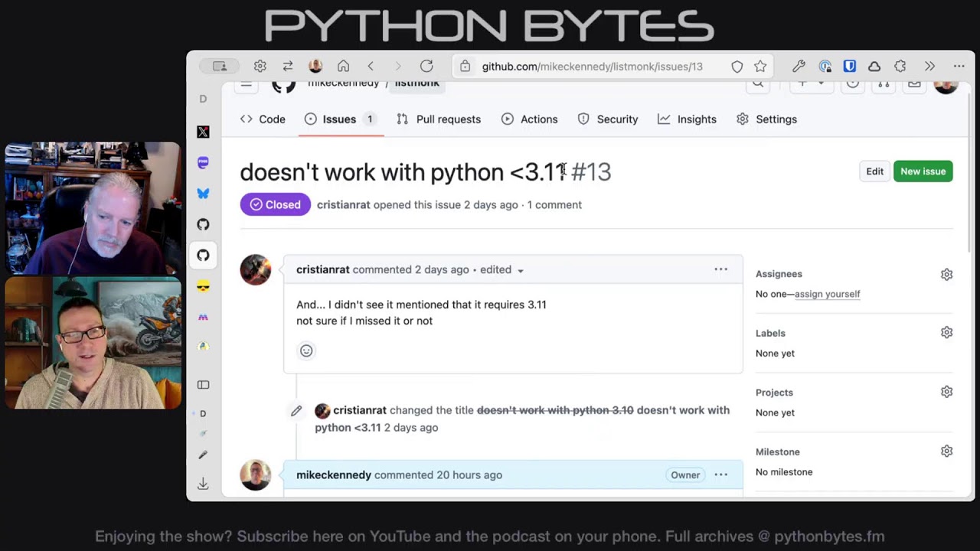Click mikeckennedy's avatar beside comment
The height and width of the screenshot is (551, 980).
click(255, 474)
